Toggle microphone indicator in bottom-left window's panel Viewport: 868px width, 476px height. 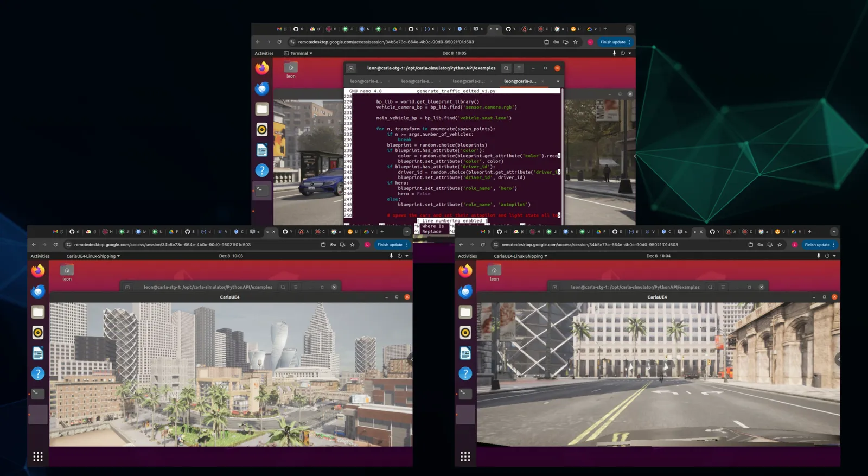coord(391,256)
